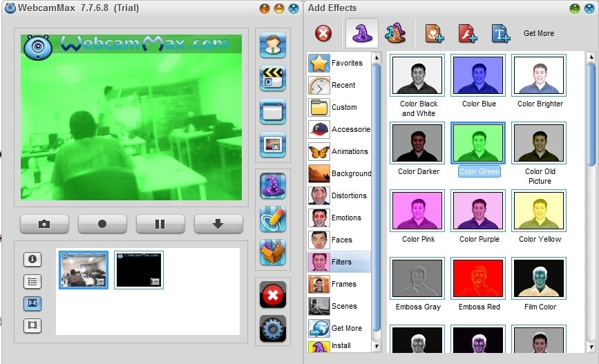Screen dimensions: 599x364
Task: Click the Get More link in toolbar
Action: click(539, 33)
